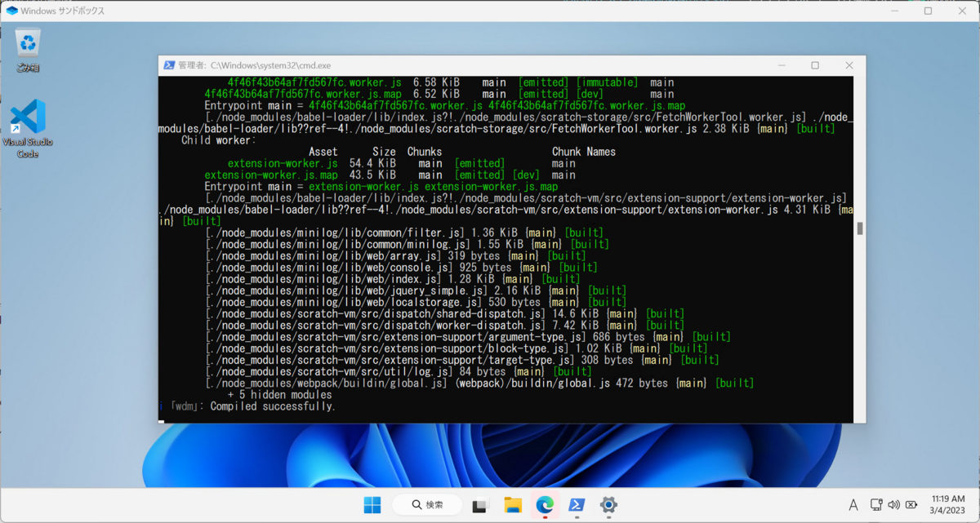Screen dimensions: 980x523
Task: Close the cmd.exe window
Action: (x=849, y=65)
